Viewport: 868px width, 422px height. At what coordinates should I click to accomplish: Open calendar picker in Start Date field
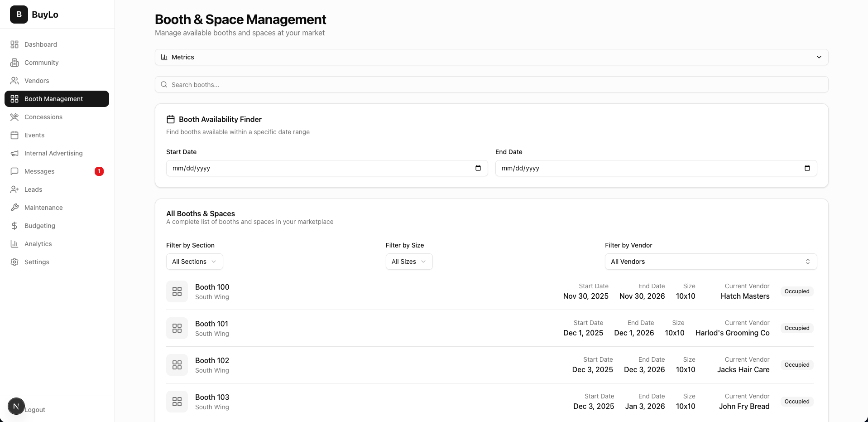[478, 168]
